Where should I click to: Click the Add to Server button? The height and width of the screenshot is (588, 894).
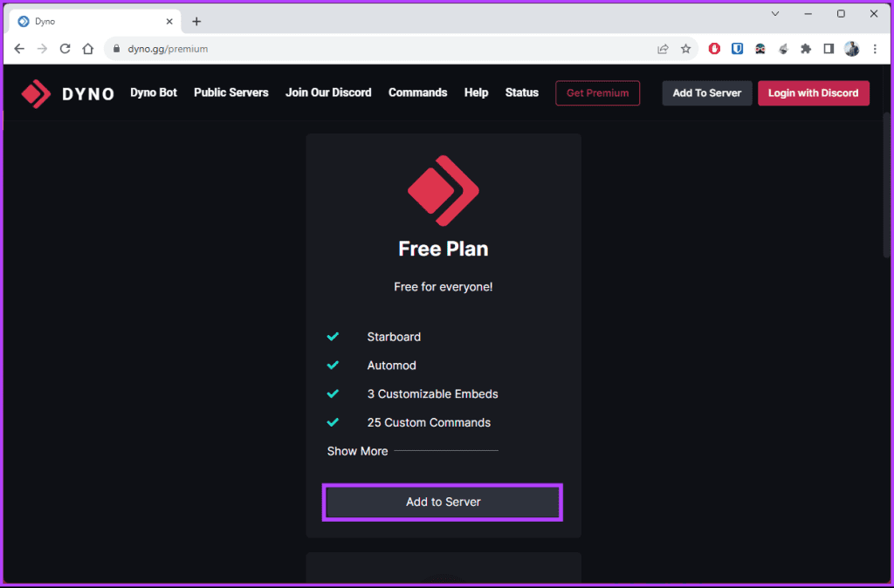click(x=443, y=502)
